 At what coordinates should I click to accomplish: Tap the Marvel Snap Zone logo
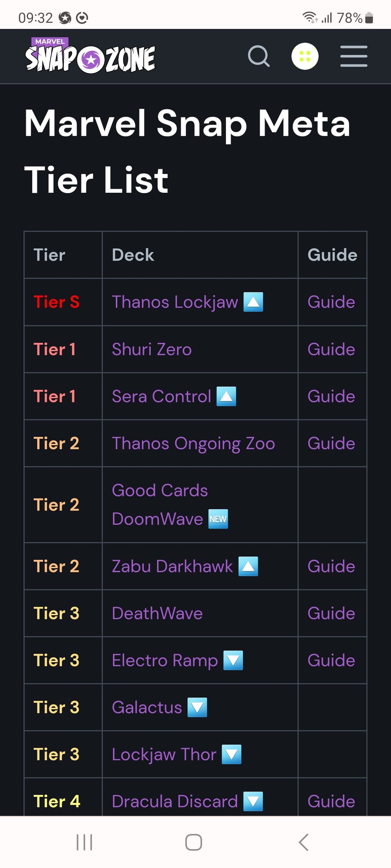90,55
